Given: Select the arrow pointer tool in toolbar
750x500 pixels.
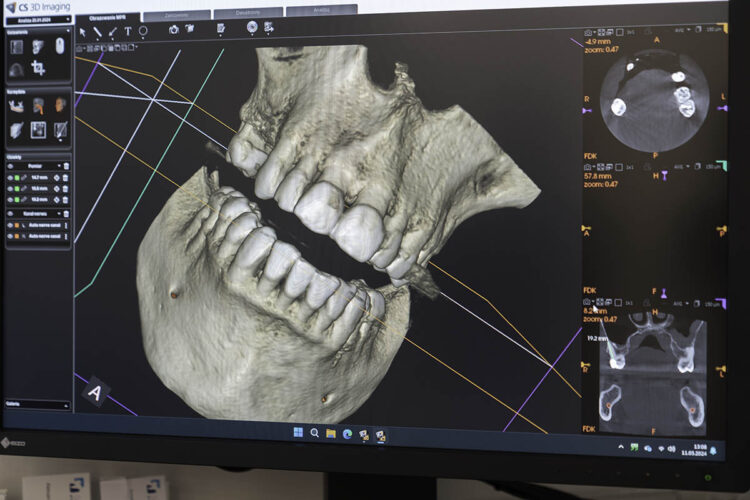Looking at the screenshot, I should pos(84,30).
